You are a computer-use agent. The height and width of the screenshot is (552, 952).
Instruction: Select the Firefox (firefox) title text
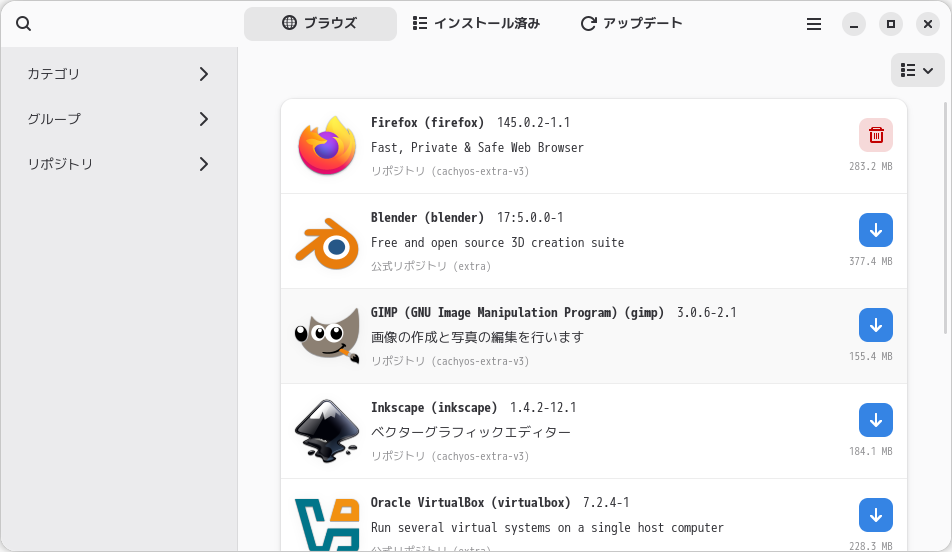(427, 123)
